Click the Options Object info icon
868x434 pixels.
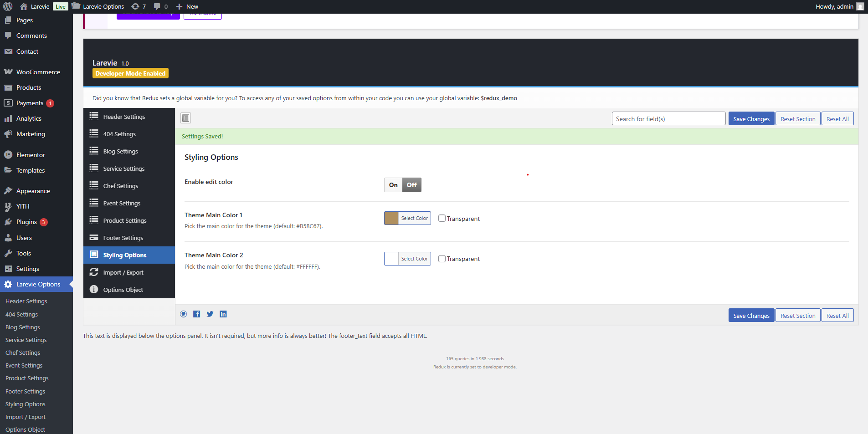[94, 289]
